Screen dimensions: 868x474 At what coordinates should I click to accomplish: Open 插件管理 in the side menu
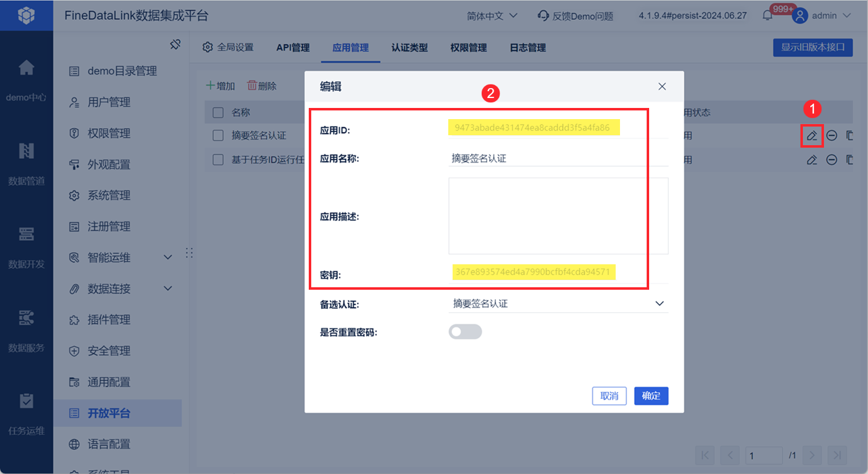pos(118,320)
